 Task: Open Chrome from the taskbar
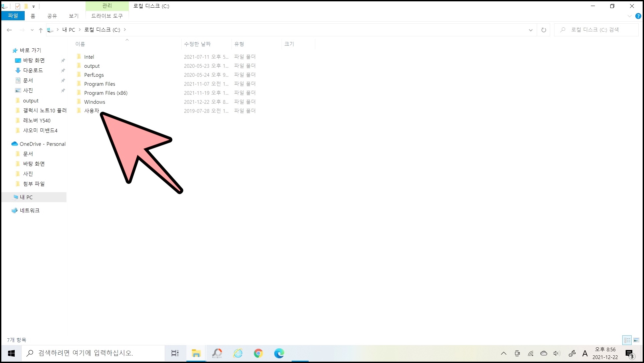(258, 353)
